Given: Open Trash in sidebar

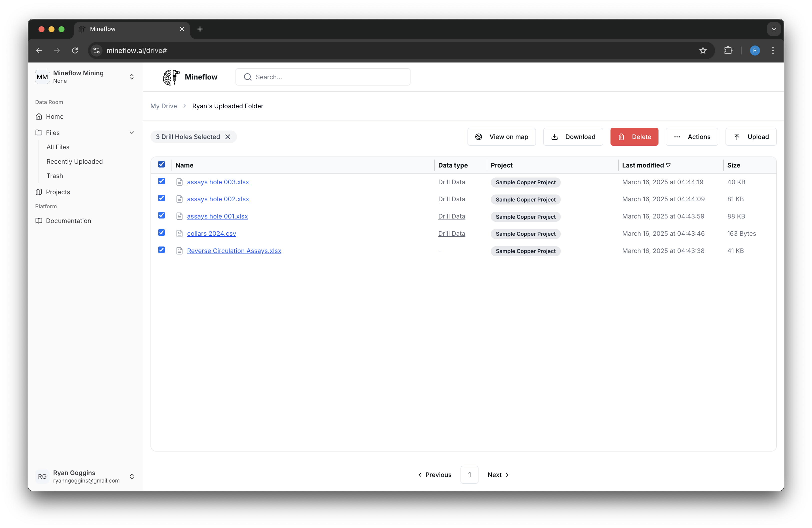Looking at the screenshot, I should pyautogui.click(x=55, y=176).
